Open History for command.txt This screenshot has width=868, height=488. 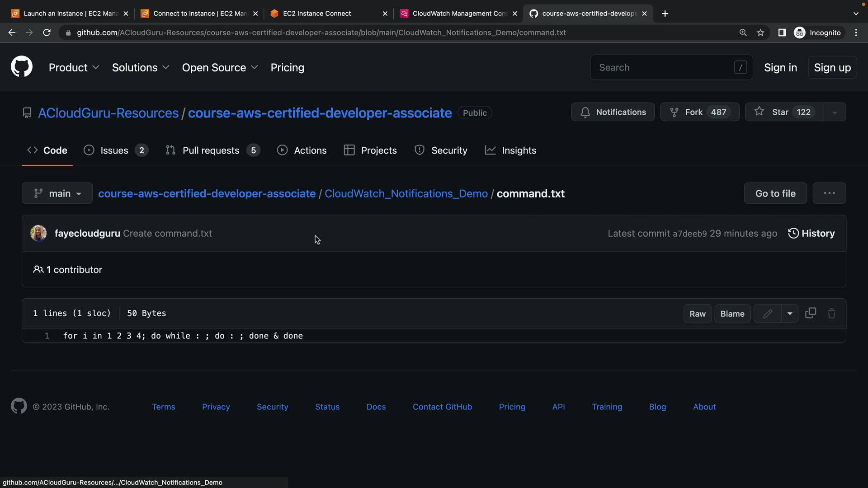[811, 233]
